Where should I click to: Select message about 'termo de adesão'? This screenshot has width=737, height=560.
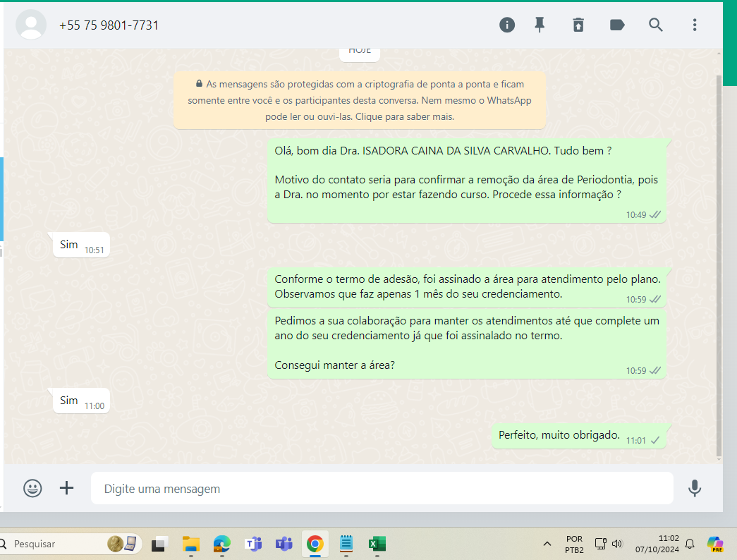tap(467, 287)
